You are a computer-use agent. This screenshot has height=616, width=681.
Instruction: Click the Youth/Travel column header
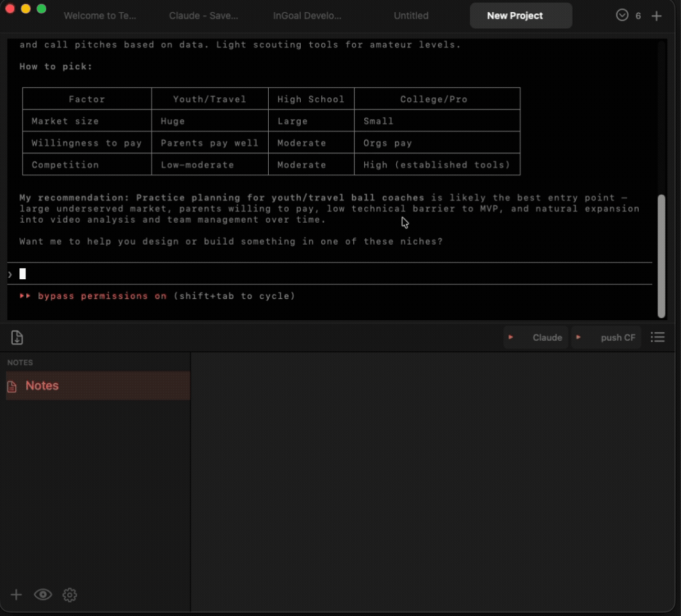click(x=209, y=99)
